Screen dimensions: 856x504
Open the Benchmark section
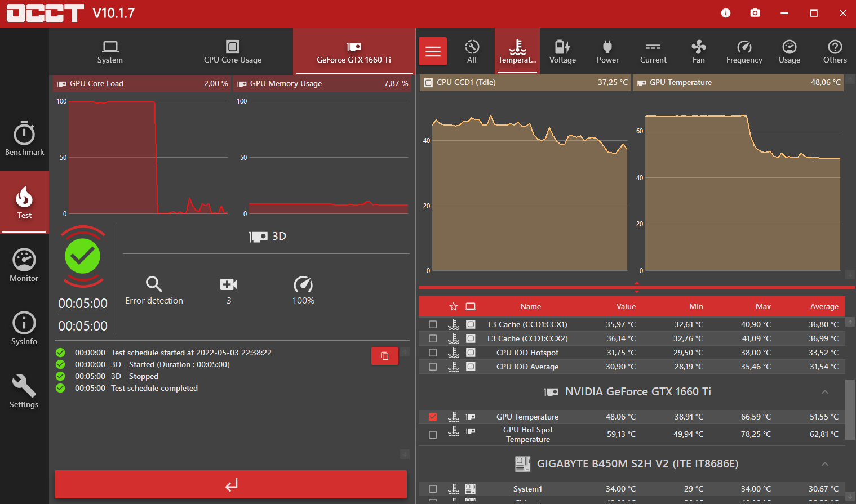coord(24,139)
